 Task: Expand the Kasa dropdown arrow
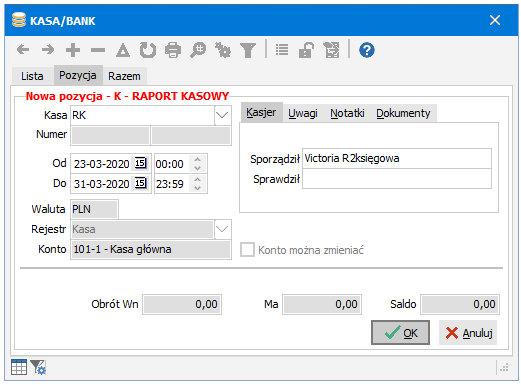[x=222, y=115]
